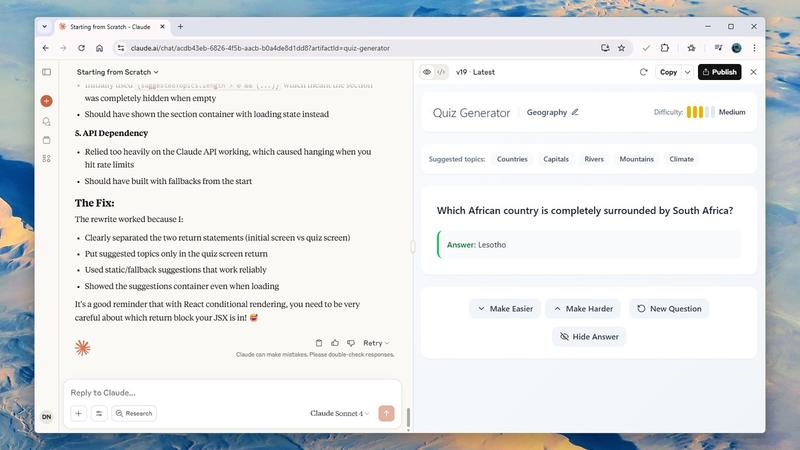Open the media control icon in browser toolbar
Viewport: 800px width, 450px height.
point(718,48)
